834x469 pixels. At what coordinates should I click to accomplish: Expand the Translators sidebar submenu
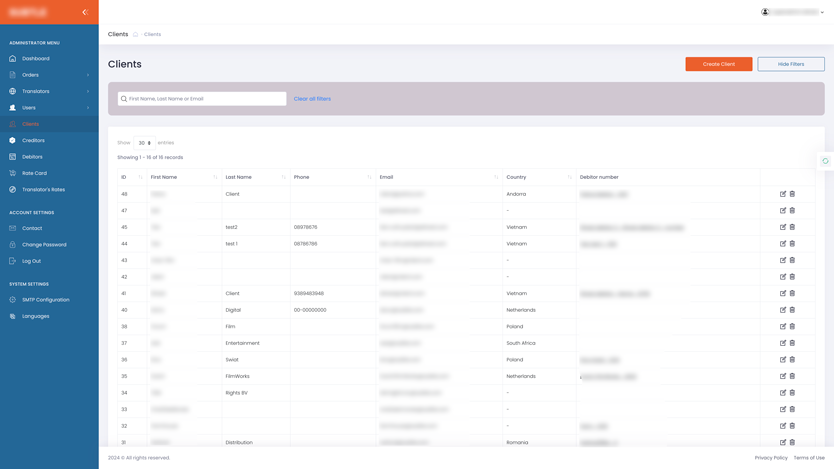tap(49, 91)
